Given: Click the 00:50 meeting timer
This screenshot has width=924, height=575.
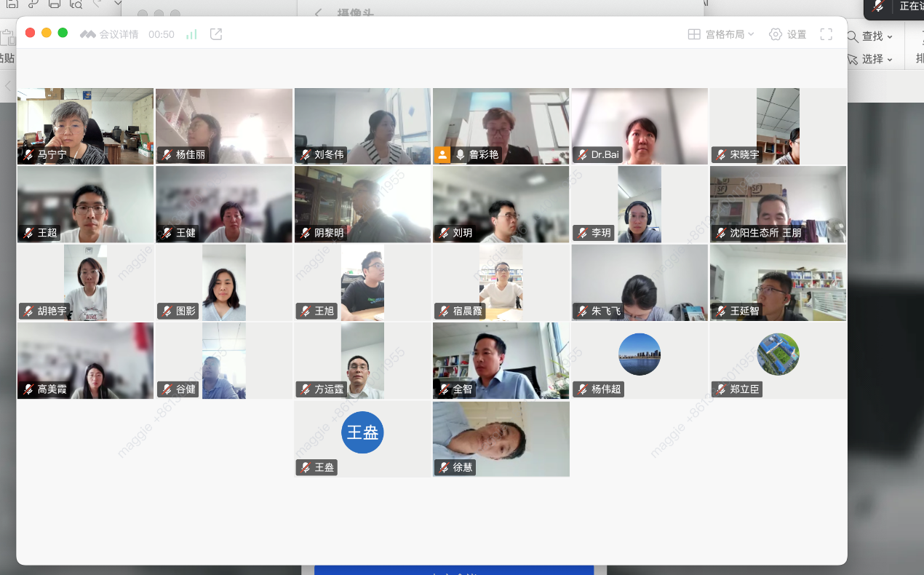Looking at the screenshot, I should pos(162,34).
